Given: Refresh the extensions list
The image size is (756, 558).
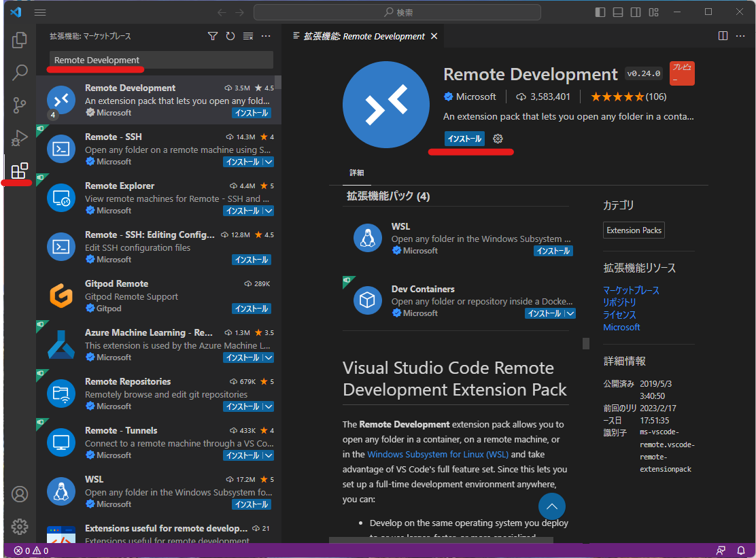Looking at the screenshot, I should tap(230, 35).
